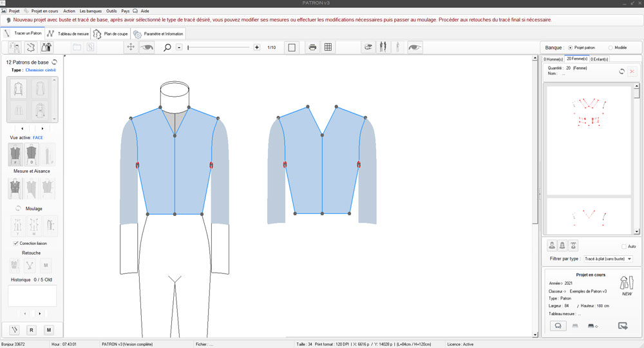Switch to the 0 Homme(s) tab

(553, 59)
